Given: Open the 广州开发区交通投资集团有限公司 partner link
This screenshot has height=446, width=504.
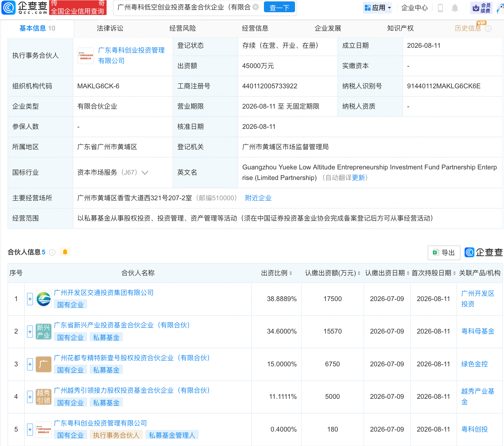Looking at the screenshot, I should 104,293.
